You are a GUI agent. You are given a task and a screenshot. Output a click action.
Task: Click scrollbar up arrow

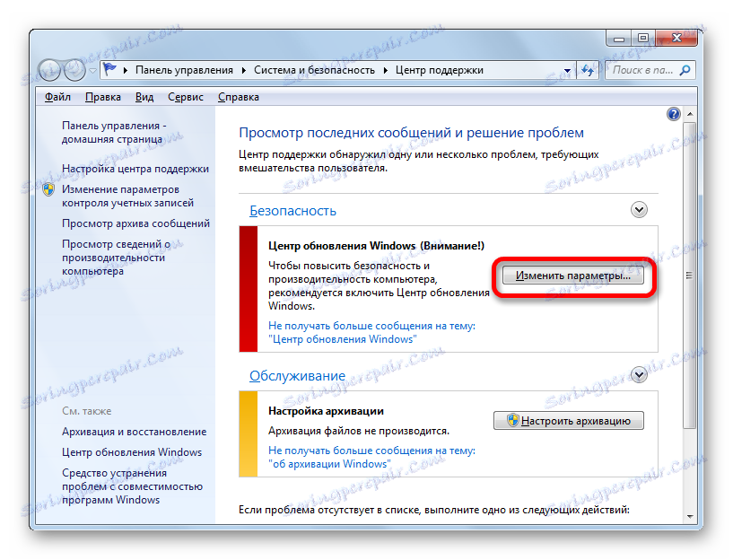690,114
